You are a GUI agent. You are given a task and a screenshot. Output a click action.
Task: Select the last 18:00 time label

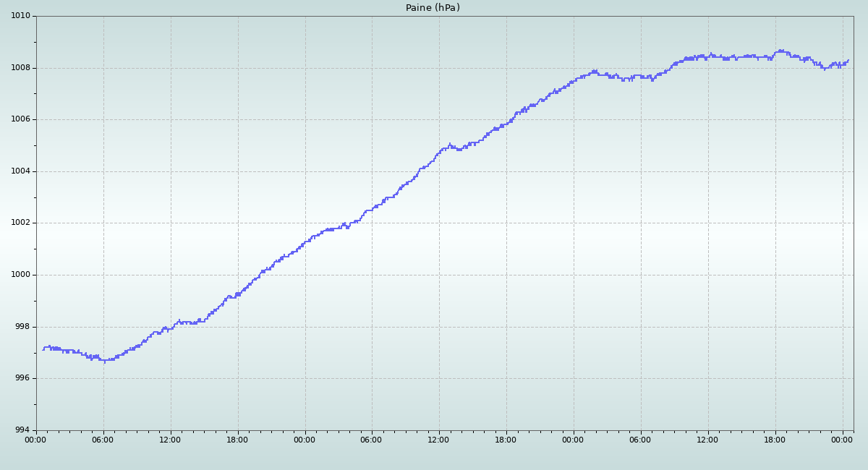click(775, 440)
